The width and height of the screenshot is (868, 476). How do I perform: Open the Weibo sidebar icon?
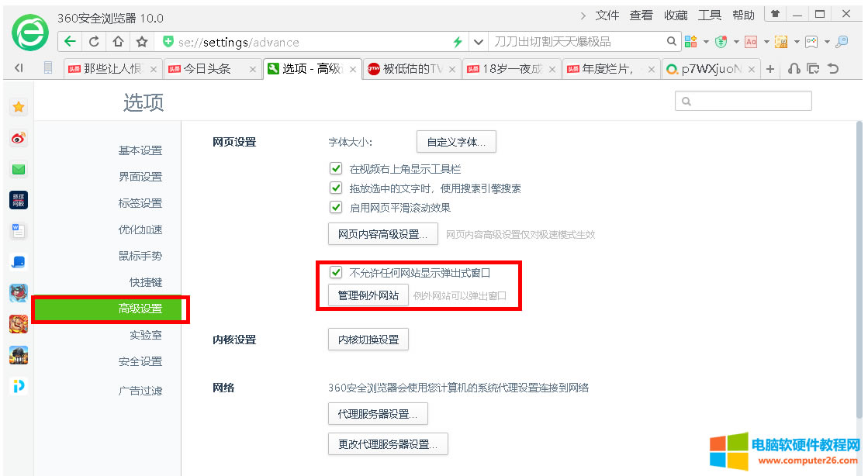(x=18, y=138)
